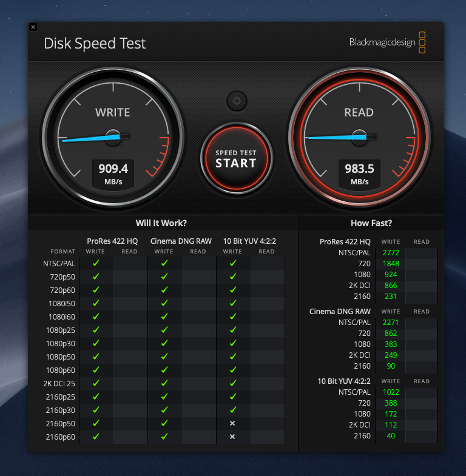This screenshot has height=476, width=466.
Task: Click the 983.5 MB/s read speed readout
Action: click(x=360, y=174)
